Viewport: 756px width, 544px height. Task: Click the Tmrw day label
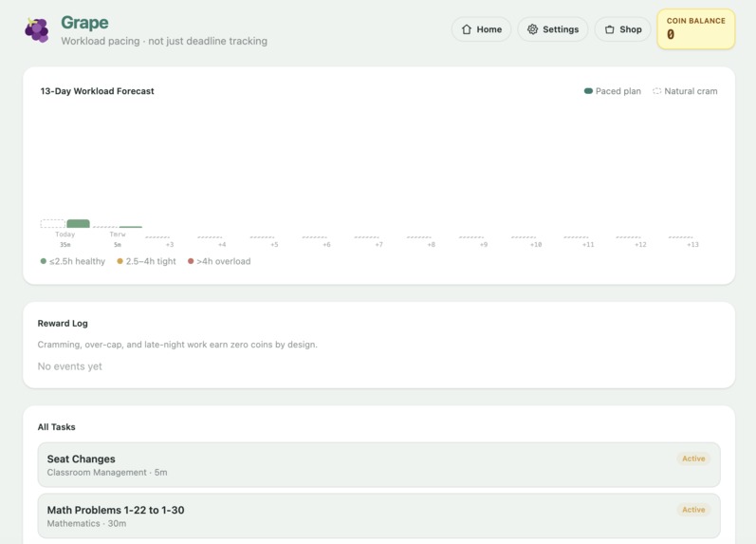point(118,234)
